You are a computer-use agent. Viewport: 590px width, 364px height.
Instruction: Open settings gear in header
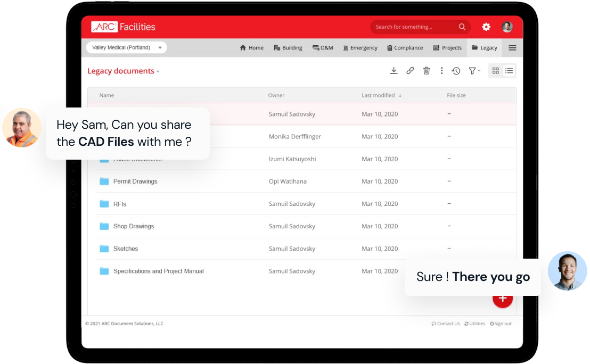[x=486, y=27]
